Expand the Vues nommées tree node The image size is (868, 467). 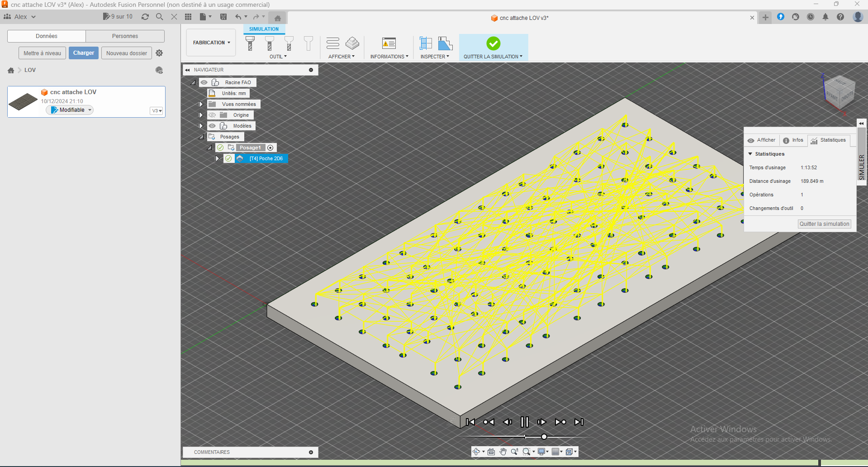point(201,104)
